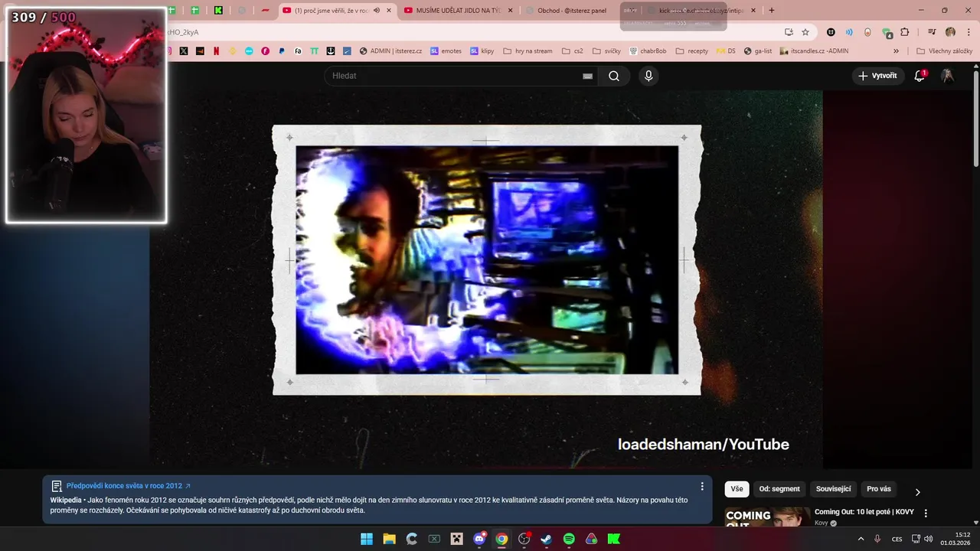980x551 pixels.
Task: Select the Související filter chip
Action: [833, 489]
